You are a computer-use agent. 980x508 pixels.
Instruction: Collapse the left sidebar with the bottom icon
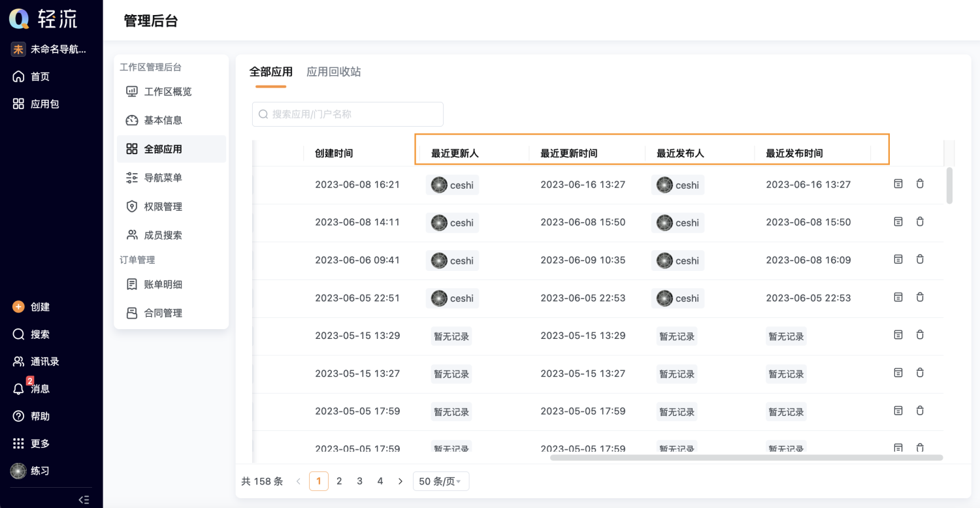pyautogui.click(x=84, y=500)
